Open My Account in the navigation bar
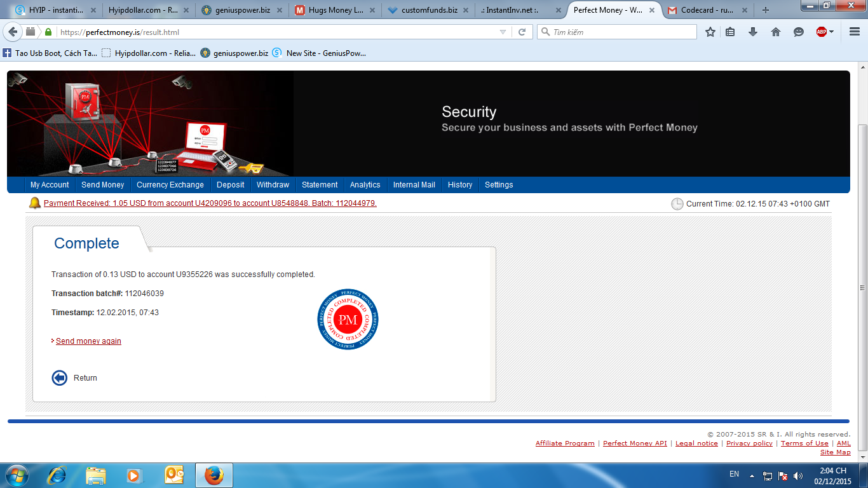The width and height of the screenshot is (868, 488). tap(50, 185)
